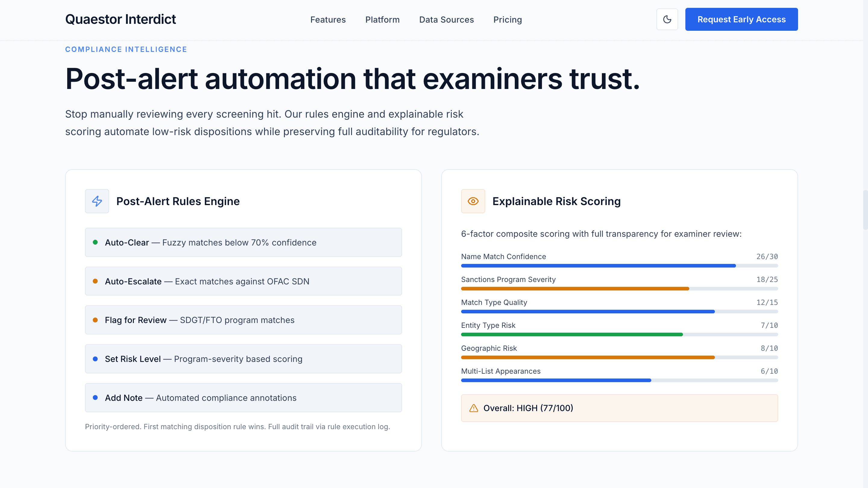
Task: Click the eye icon for Risk Scoring
Action: [473, 201]
